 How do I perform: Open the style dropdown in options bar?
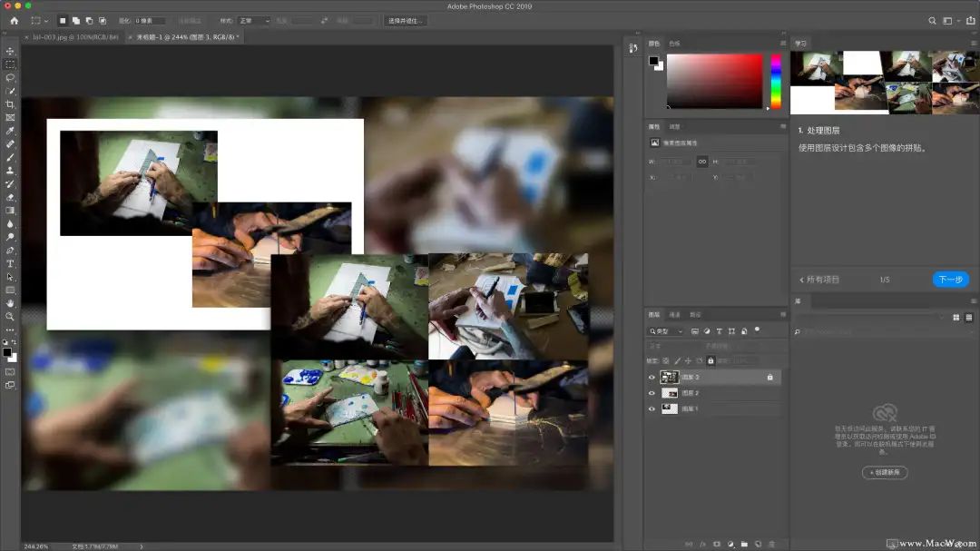(x=254, y=21)
